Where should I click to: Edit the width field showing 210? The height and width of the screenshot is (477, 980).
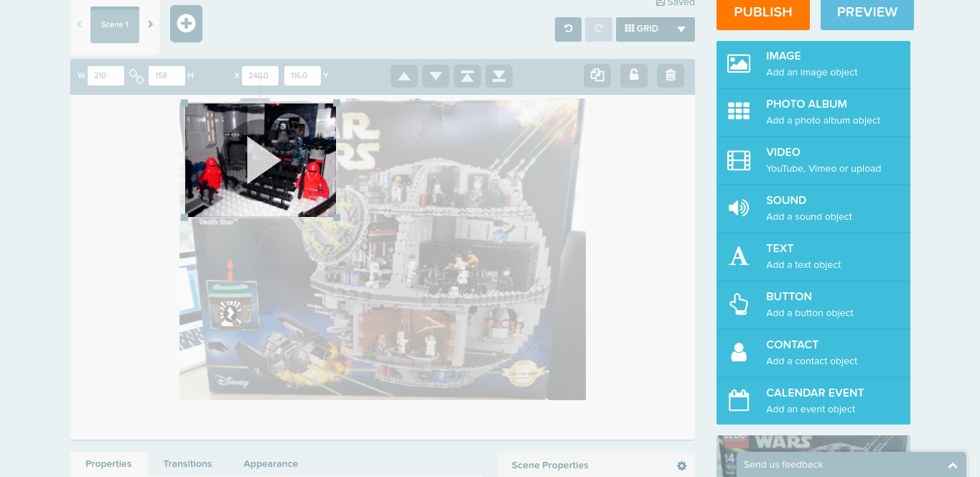(x=106, y=75)
